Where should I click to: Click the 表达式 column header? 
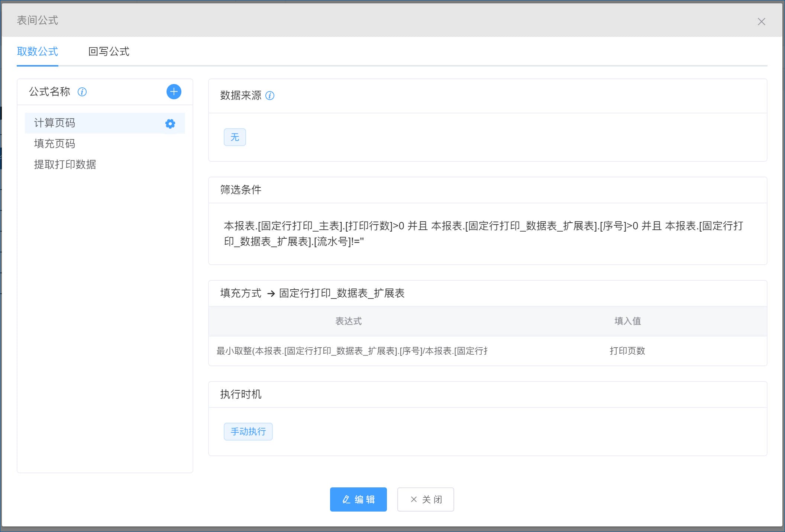(x=348, y=321)
